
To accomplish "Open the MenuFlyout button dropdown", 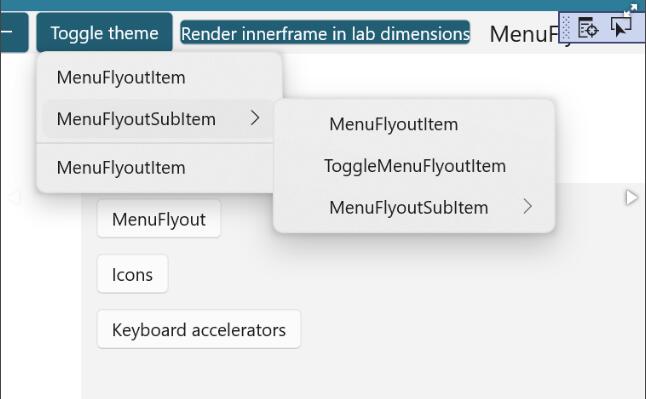I will 159,219.
